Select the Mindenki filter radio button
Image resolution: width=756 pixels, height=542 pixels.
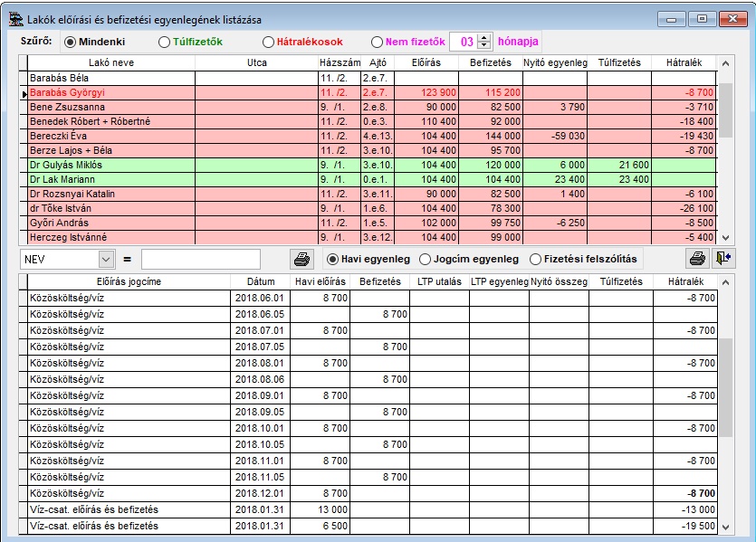pyautogui.click(x=70, y=42)
